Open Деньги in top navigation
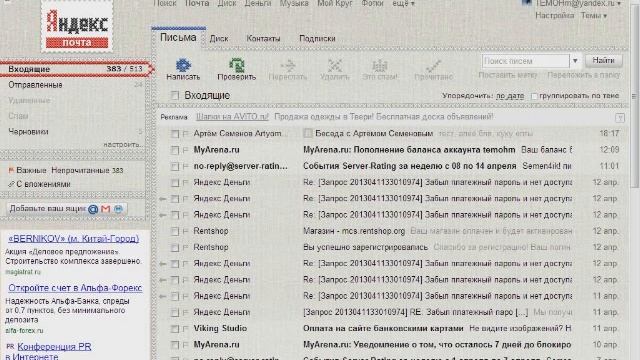 click(x=258, y=3)
